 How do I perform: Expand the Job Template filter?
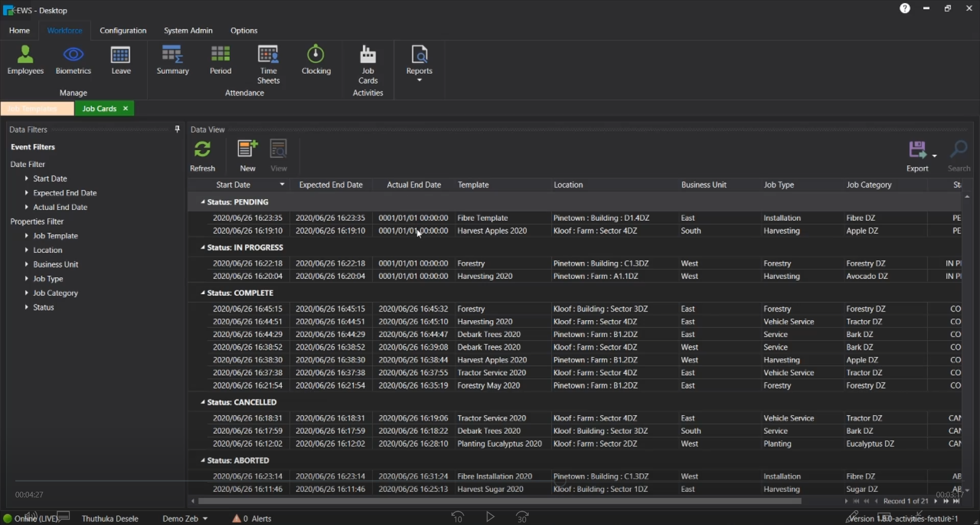[27, 236]
